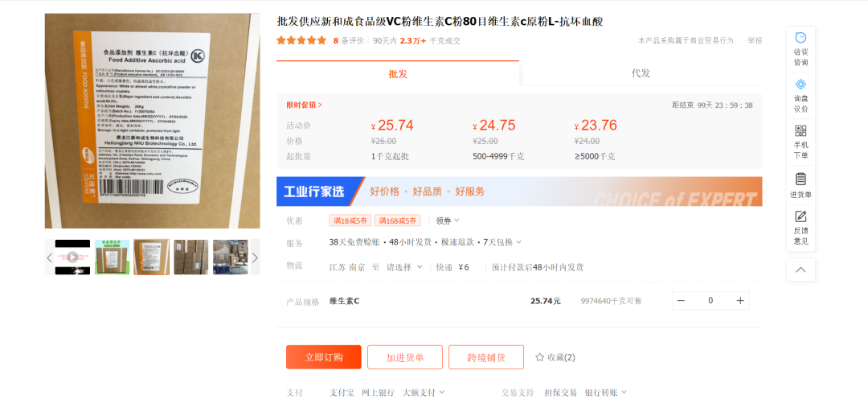
Task: Switch to the 代发 tab
Action: click(641, 73)
